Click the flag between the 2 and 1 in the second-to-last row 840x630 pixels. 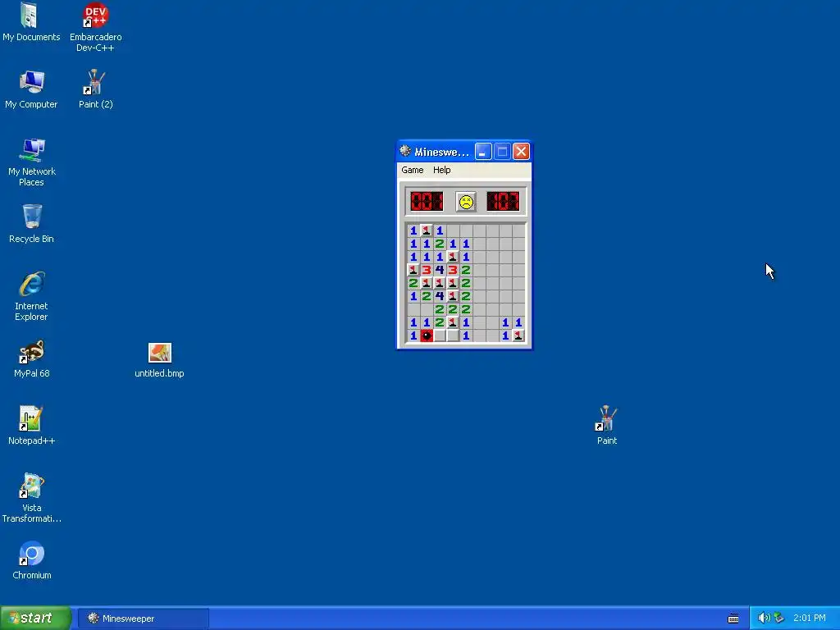pos(453,322)
